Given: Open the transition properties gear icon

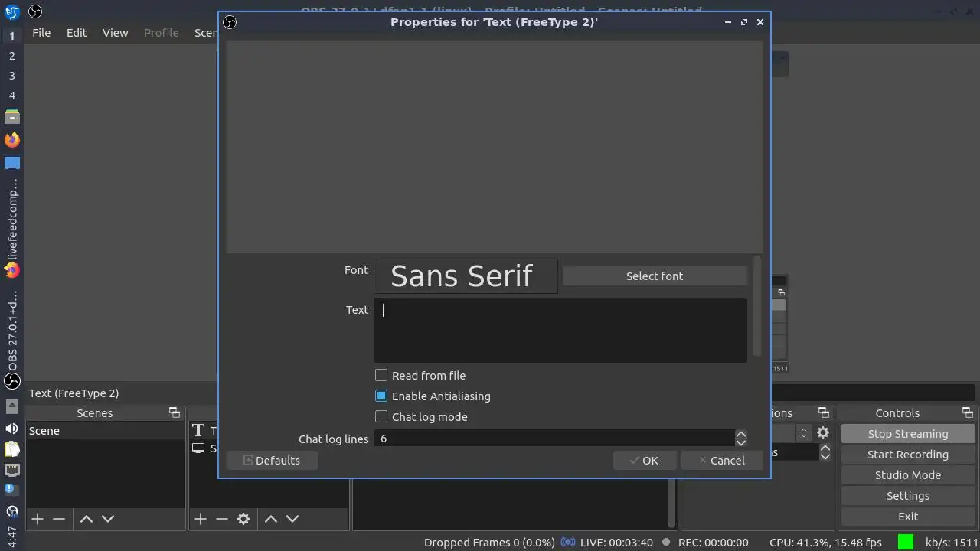Looking at the screenshot, I should tap(823, 432).
